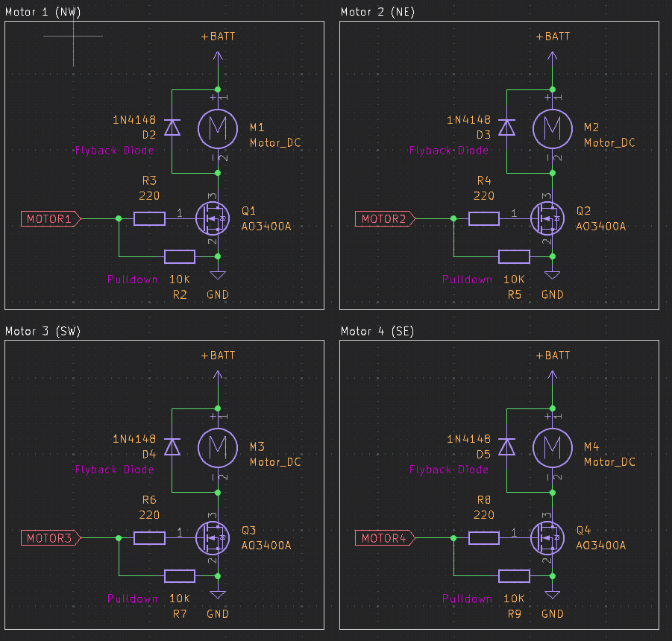Select the Q3 MOSFET symbol
Viewport: 672px width, 641px height.
coord(213,537)
